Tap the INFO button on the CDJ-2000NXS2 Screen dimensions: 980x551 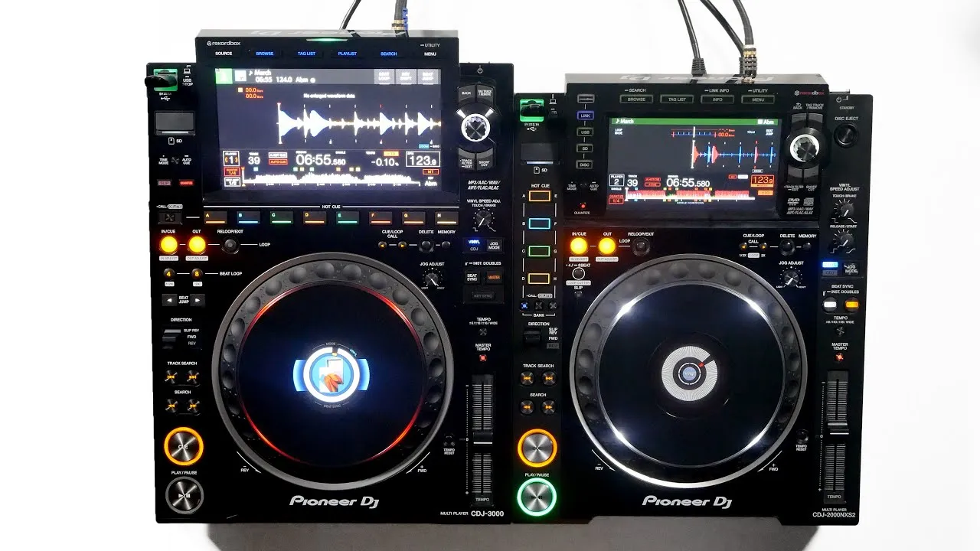point(717,99)
